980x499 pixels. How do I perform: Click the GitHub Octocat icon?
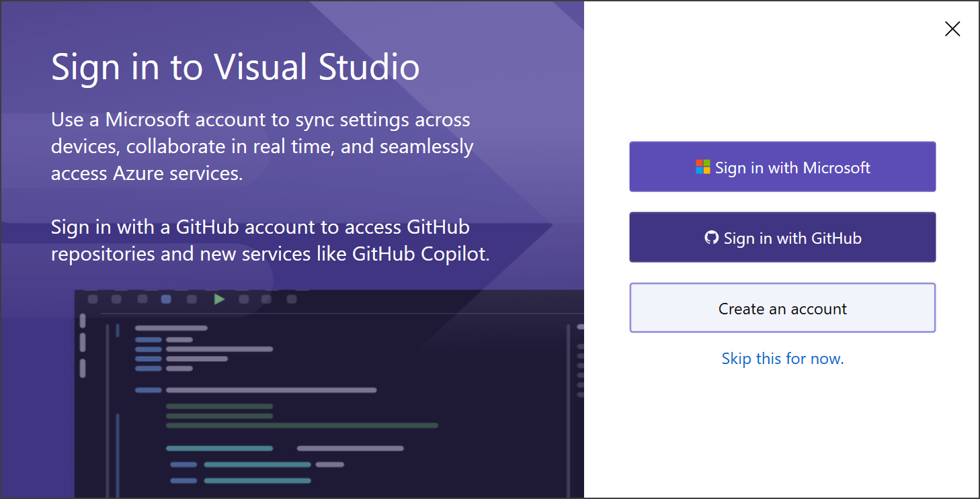coord(711,237)
